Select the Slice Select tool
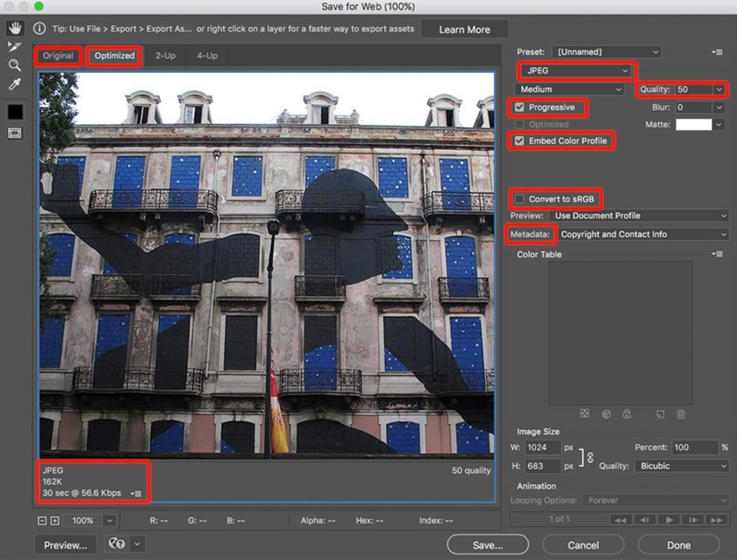737x560 pixels. click(x=12, y=46)
